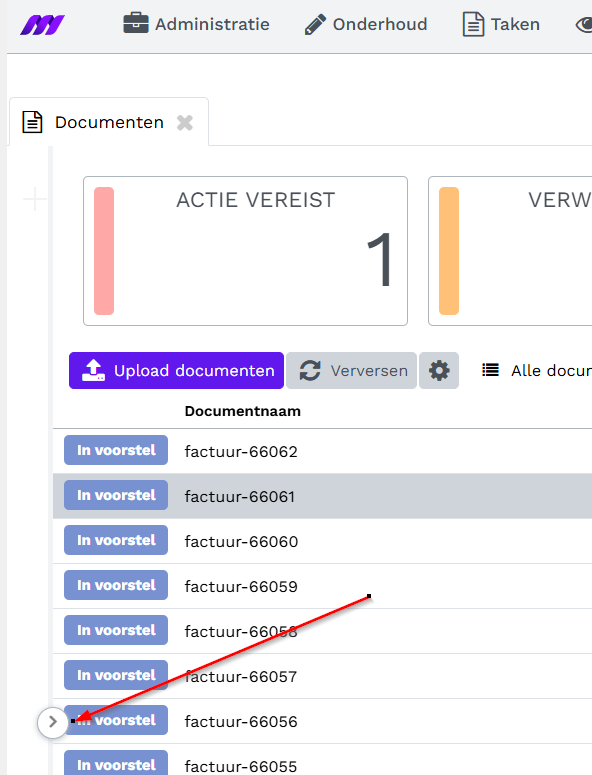Image resolution: width=592 pixels, height=775 pixels.
Task: Select the Documenten tab
Action: 109,122
